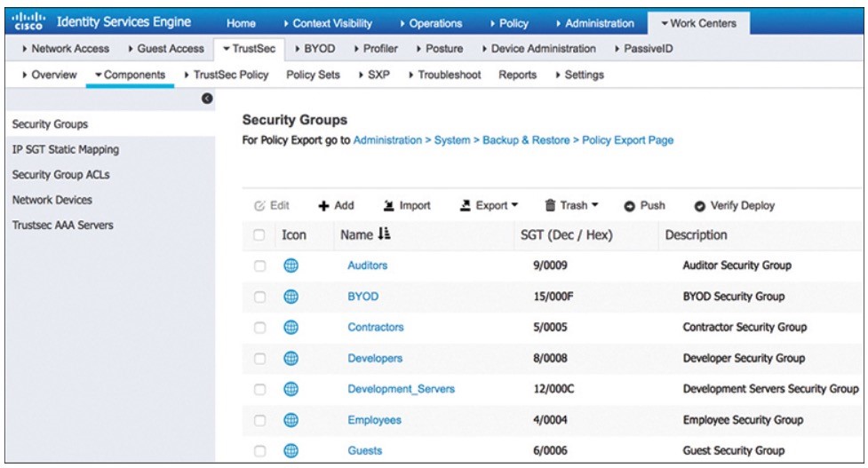
Task: Open the Developers security group link
Action: click(375, 359)
